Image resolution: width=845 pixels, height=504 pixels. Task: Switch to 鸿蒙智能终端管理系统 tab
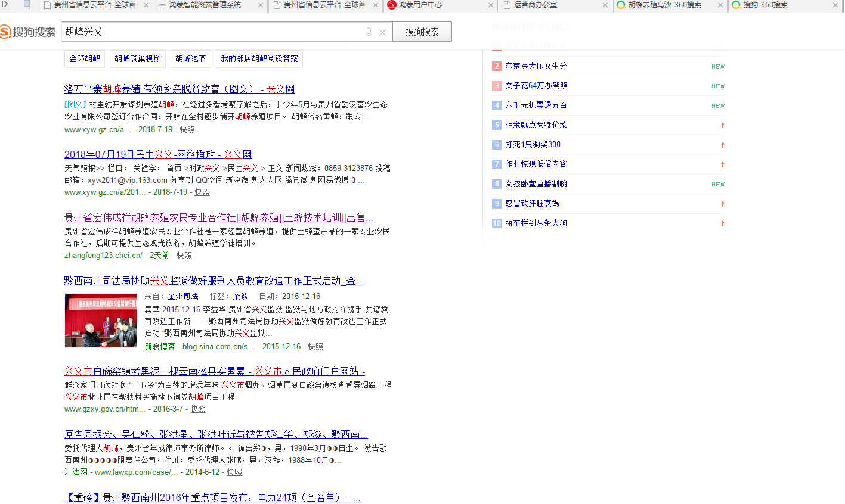click(x=205, y=5)
